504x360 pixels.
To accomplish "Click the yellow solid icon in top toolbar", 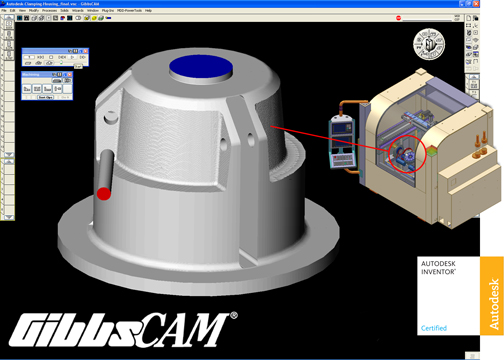I will [94, 18].
